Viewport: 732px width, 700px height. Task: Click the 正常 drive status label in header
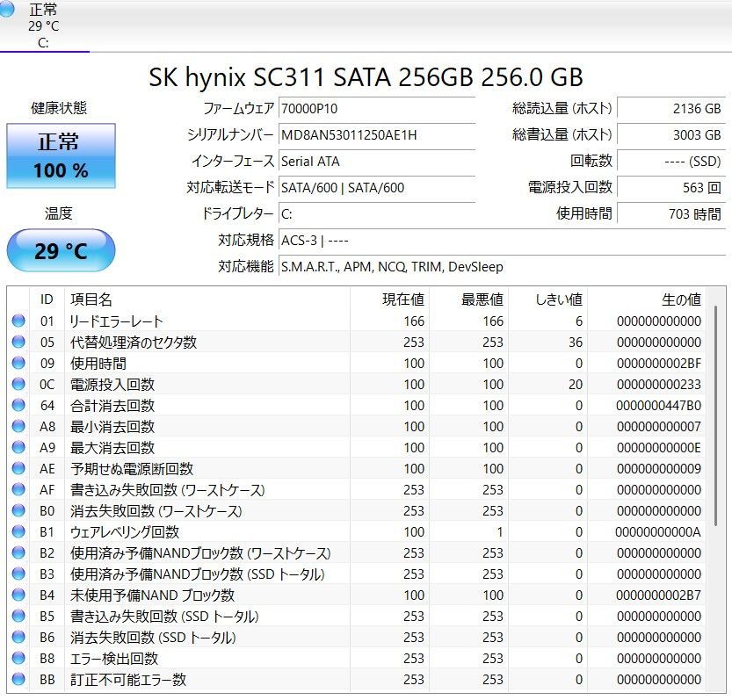click(43, 13)
